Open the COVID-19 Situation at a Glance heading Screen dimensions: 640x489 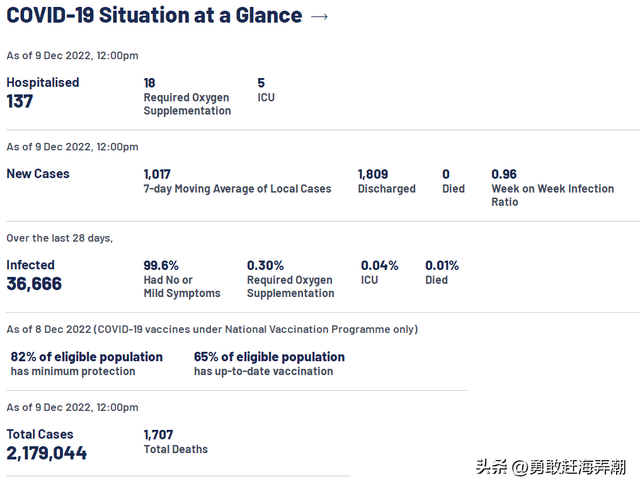[x=155, y=16]
